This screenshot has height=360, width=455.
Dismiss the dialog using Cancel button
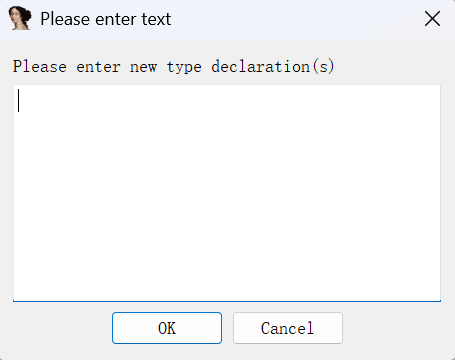click(288, 328)
